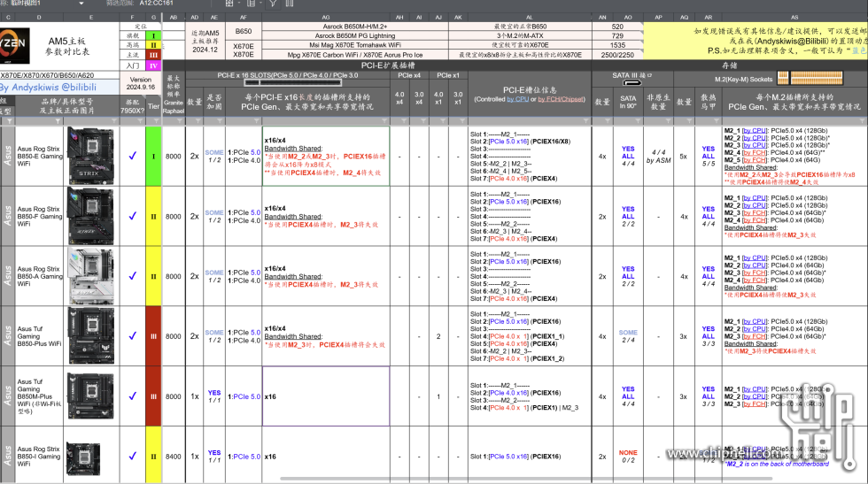This screenshot has width=868, height=484.
Task: Select the 'NONE 0/2' SATA cell
Action: pos(628,457)
